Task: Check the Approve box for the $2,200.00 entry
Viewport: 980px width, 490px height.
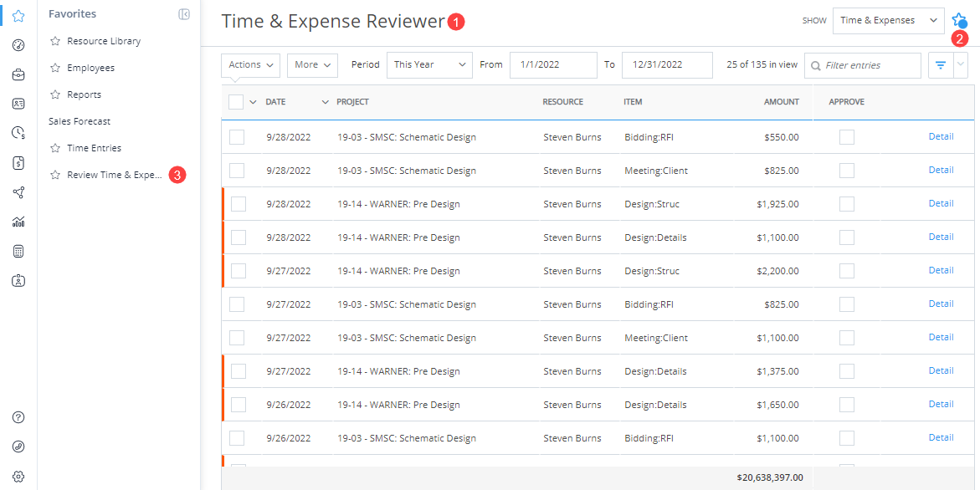Action: tap(847, 271)
